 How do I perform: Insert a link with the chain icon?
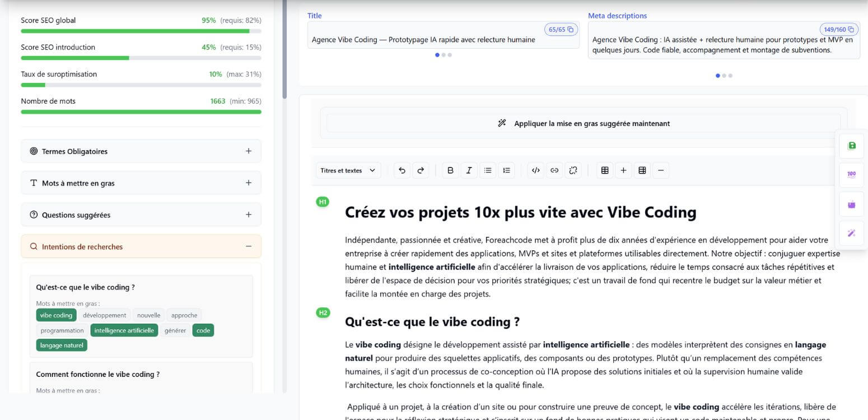[554, 171]
